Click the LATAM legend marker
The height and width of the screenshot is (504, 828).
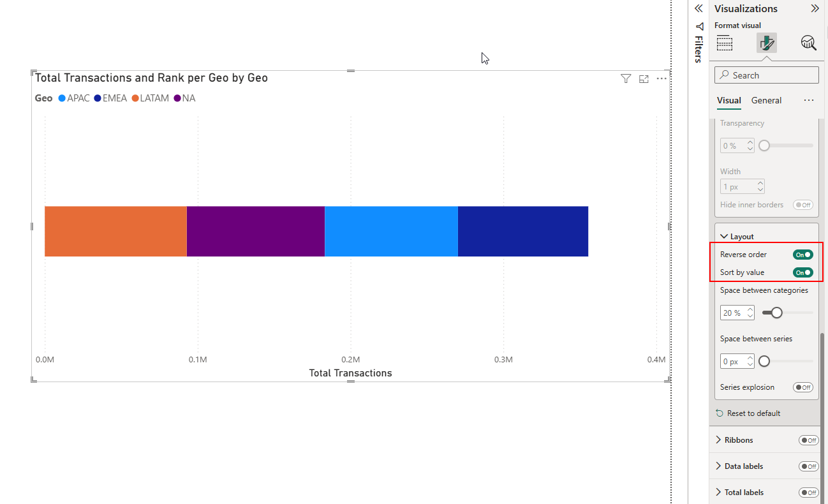[135, 98]
